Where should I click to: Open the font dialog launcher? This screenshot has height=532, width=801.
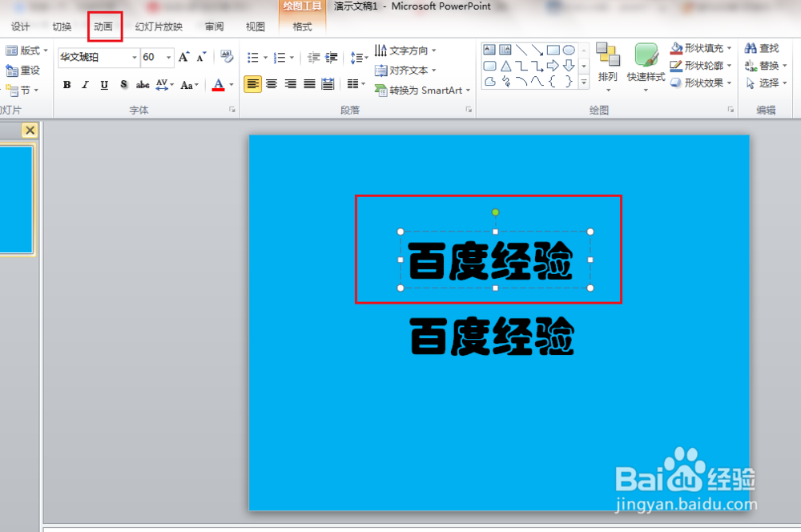coord(232,109)
